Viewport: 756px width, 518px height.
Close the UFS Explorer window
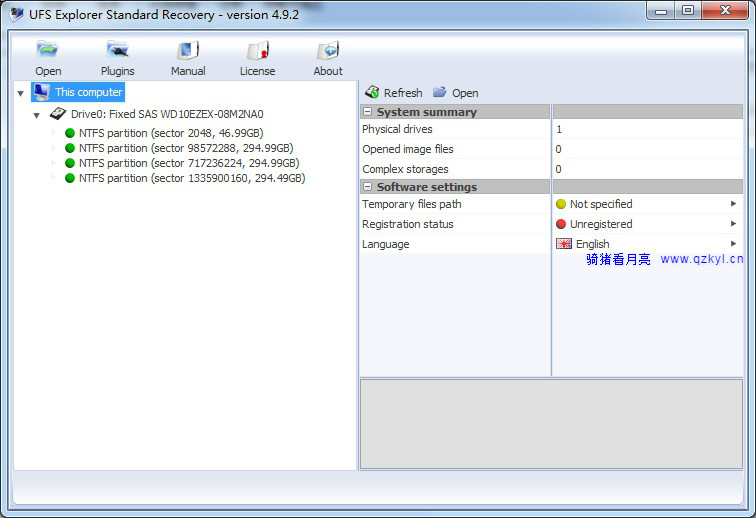click(725, 11)
